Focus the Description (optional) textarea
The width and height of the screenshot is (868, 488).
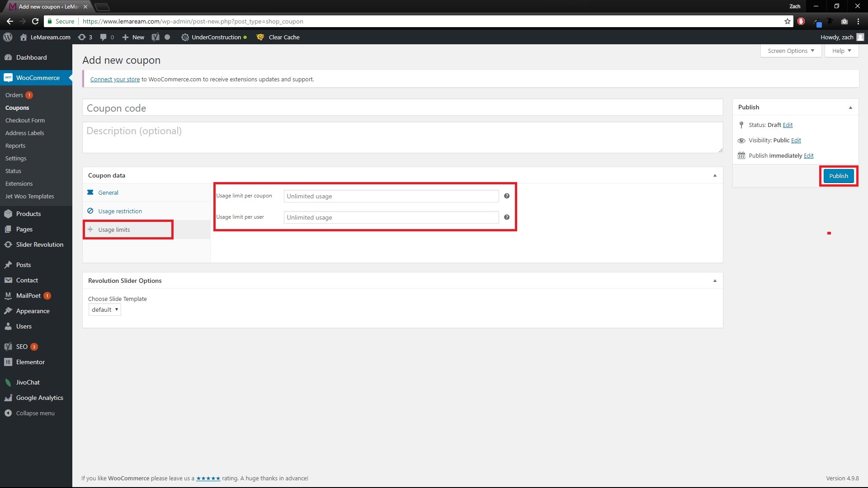(402, 137)
